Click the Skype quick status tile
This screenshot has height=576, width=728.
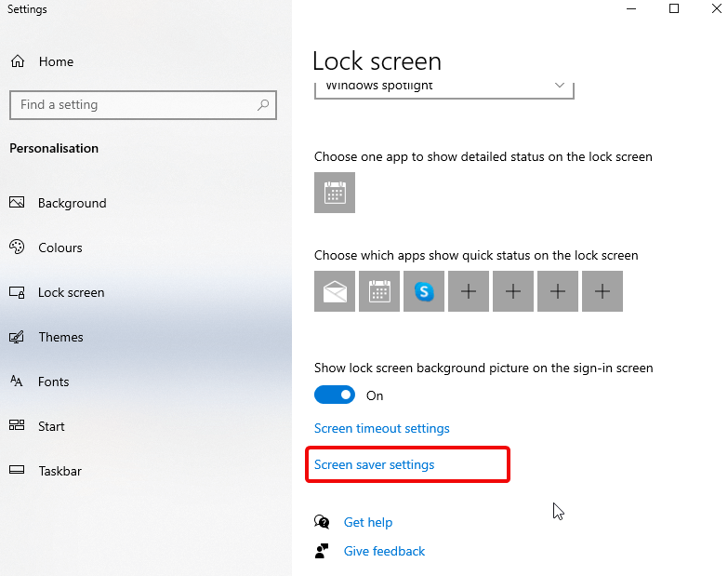(424, 291)
